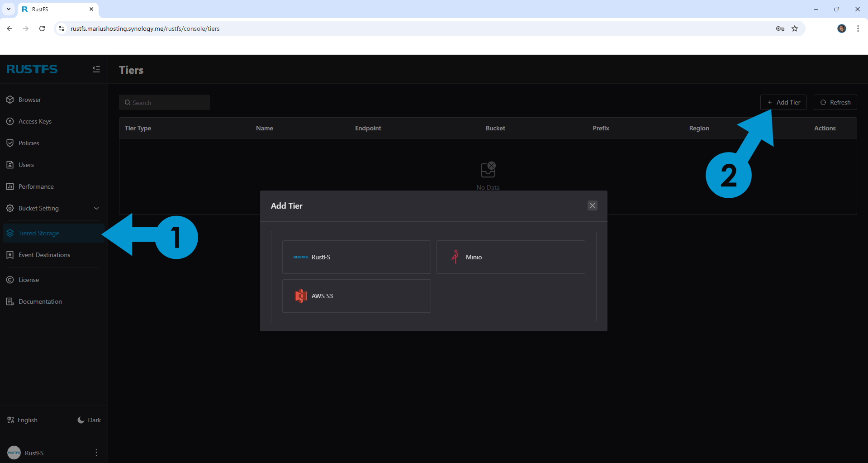Image resolution: width=868 pixels, height=463 pixels.
Task: Select the RustFS browser tab
Action: (x=58, y=9)
